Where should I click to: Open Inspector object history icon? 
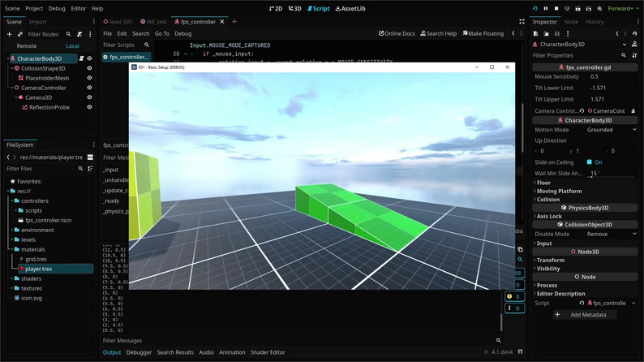(x=634, y=34)
